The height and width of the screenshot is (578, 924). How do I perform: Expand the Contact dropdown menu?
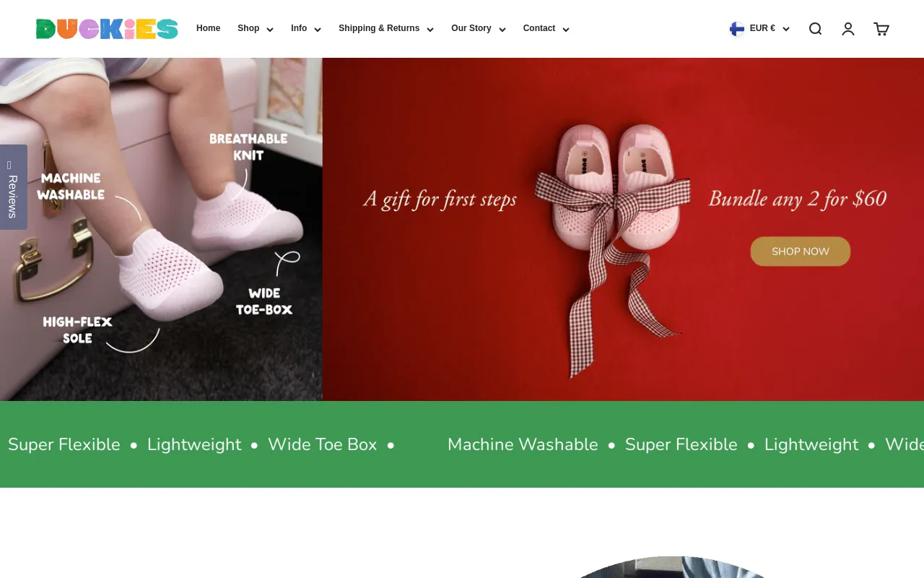[546, 29]
